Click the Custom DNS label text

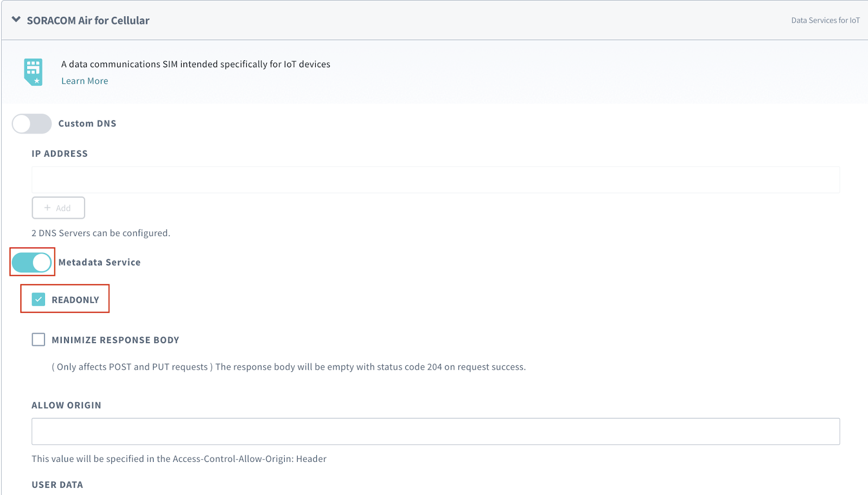[x=87, y=124]
